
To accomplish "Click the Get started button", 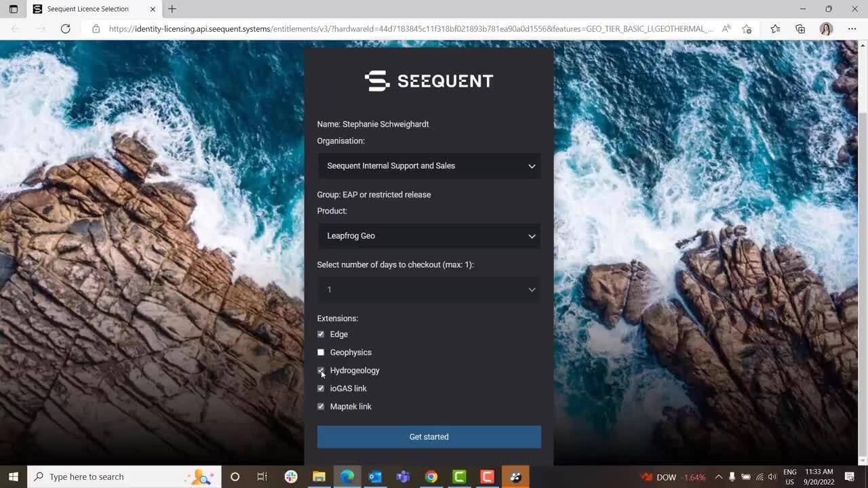I will [x=429, y=436].
